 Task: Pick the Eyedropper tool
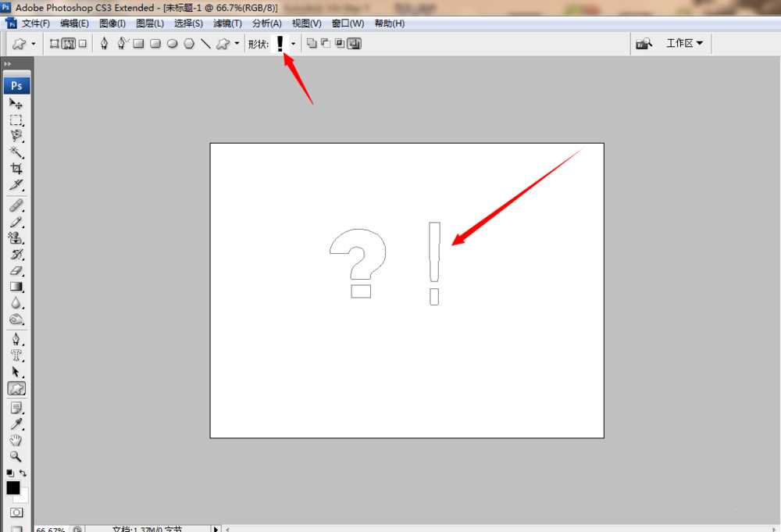coord(16,423)
